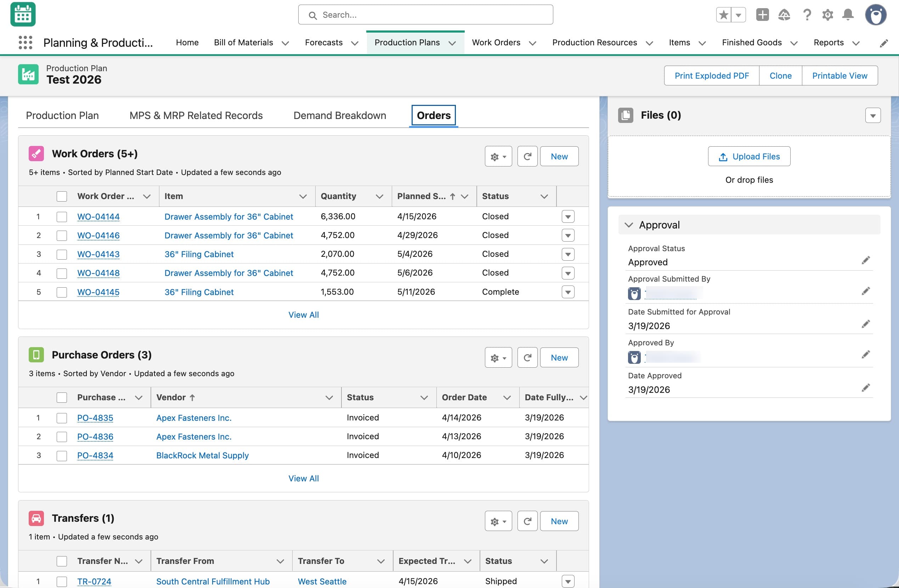Image resolution: width=899 pixels, height=588 pixels.
Task: Open the Forecasts nav tab
Action: click(324, 43)
